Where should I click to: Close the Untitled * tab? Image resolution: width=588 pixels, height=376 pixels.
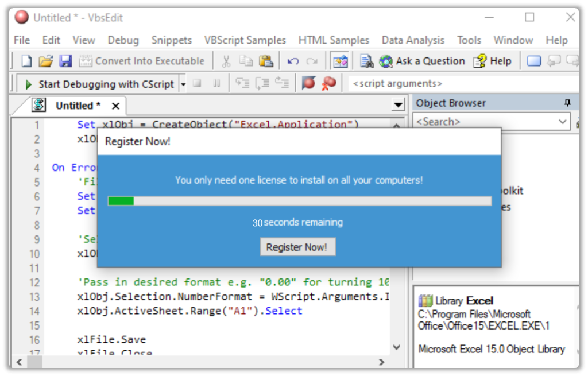[x=115, y=106]
